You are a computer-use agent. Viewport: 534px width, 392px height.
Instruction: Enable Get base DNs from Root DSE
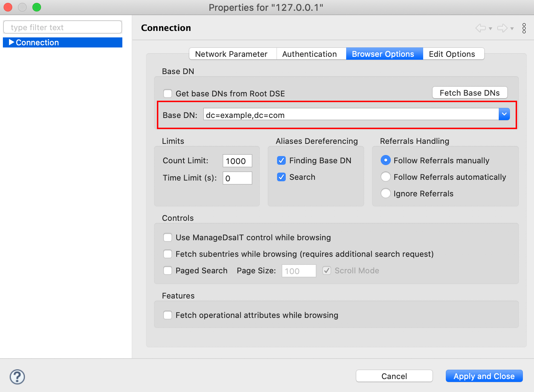(168, 94)
